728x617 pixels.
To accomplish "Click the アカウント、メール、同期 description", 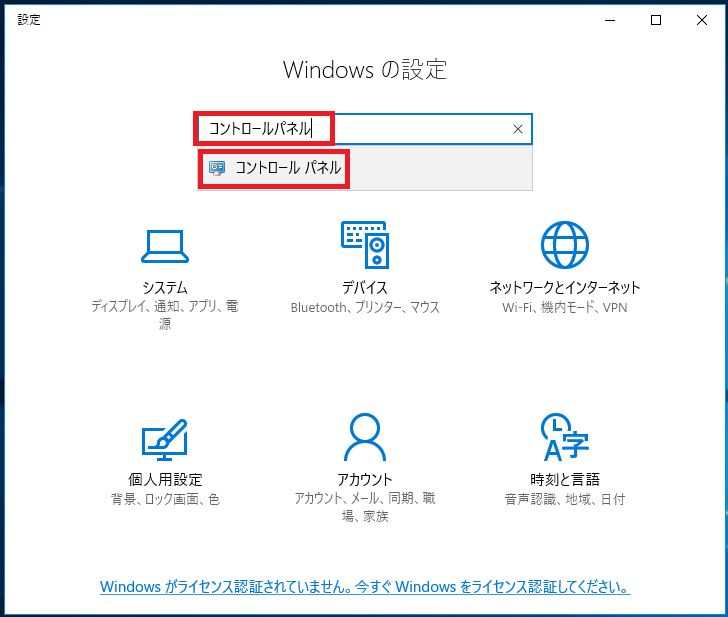I will pos(365,507).
